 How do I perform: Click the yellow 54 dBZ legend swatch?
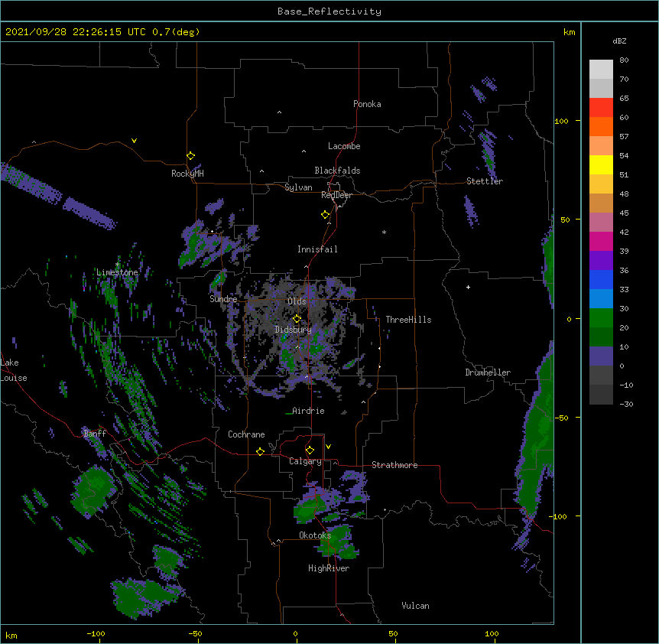[x=601, y=164]
